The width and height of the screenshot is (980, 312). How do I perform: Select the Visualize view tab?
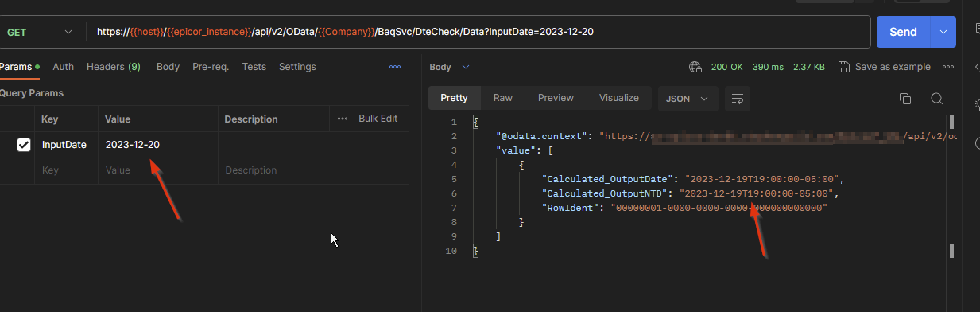[619, 98]
